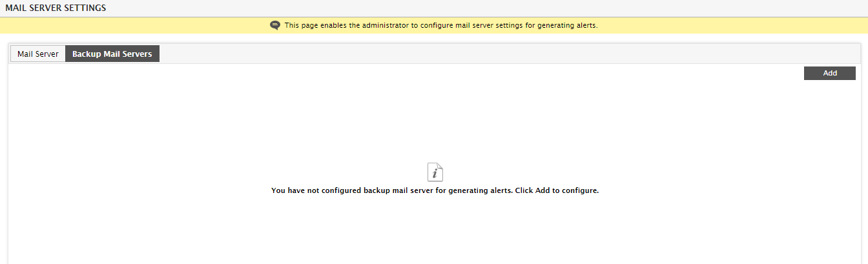The height and width of the screenshot is (264, 868).
Task: Select the Backup Mail Servers tab
Action: coord(112,54)
